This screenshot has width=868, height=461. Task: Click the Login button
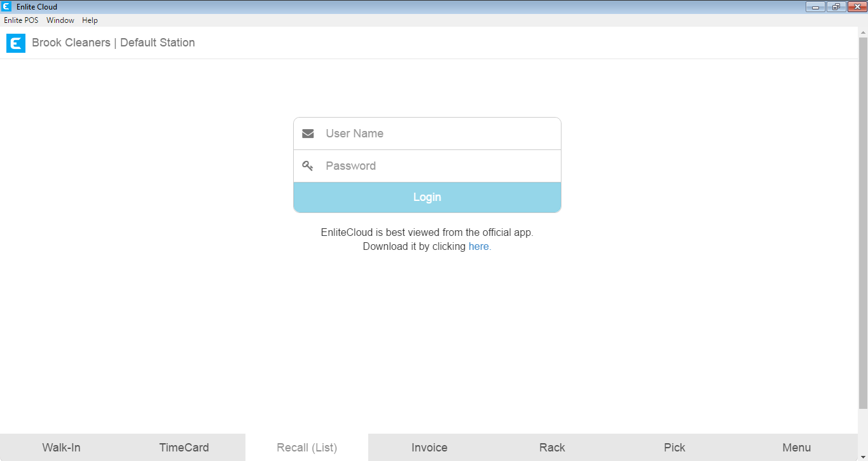click(427, 197)
